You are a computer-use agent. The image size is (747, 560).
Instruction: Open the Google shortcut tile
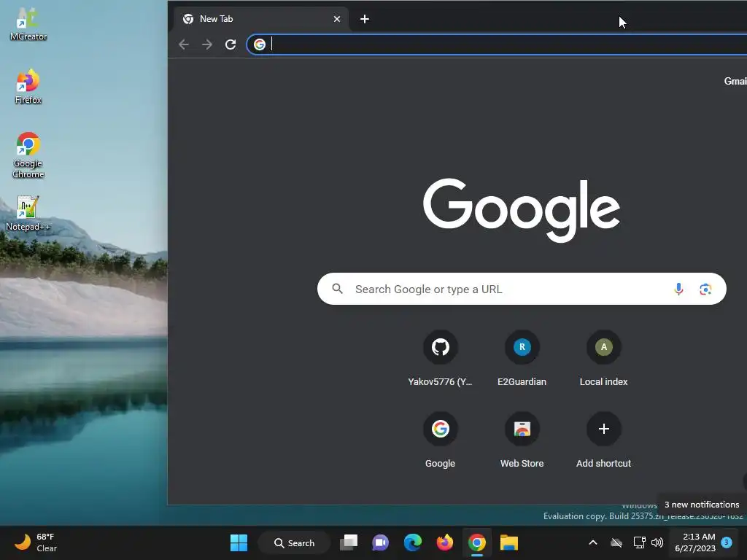(440, 441)
